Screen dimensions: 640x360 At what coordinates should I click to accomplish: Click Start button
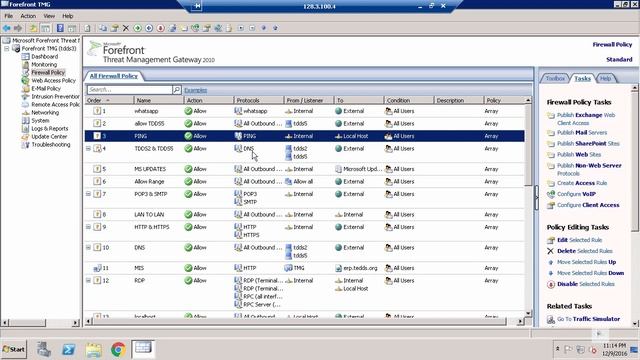(x=13, y=349)
